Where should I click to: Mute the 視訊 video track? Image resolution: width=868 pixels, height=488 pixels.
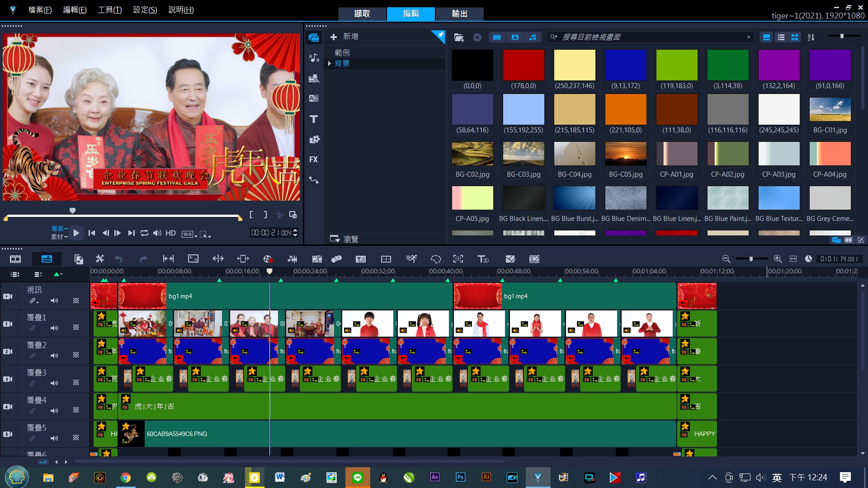[x=54, y=300]
